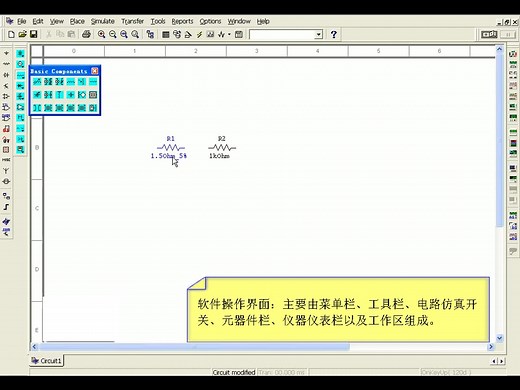Open the Transistors component group
This screenshot has height=390, width=520.
pos(6,86)
